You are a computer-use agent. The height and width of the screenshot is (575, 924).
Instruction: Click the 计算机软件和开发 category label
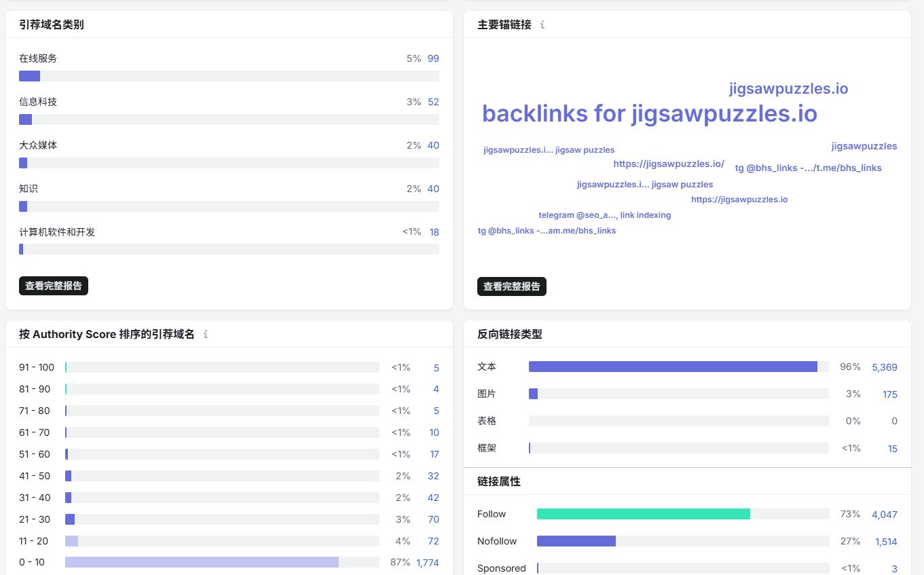click(x=57, y=232)
